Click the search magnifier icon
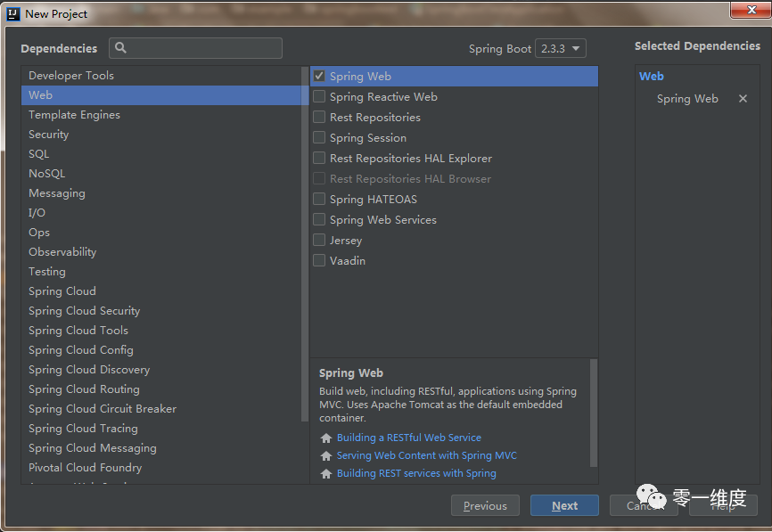772x532 pixels. pos(120,48)
